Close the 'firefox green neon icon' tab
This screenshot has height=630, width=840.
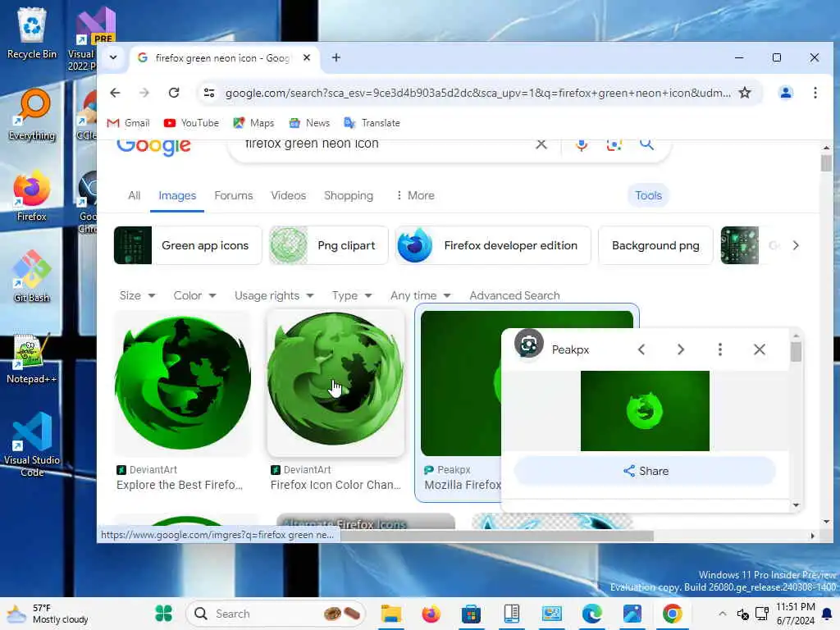pyautogui.click(x=307, y=57)
